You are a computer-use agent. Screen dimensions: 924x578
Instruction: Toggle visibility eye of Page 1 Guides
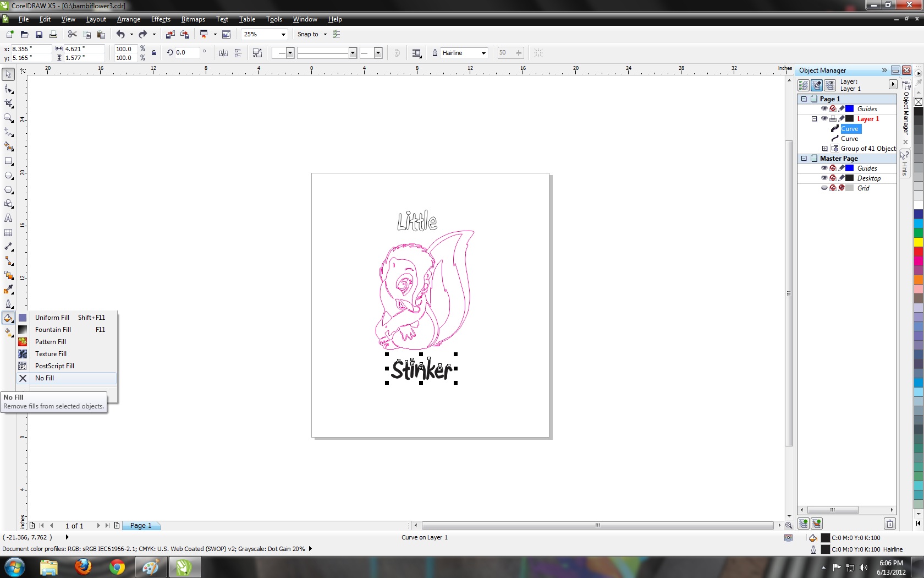point(824,108)
